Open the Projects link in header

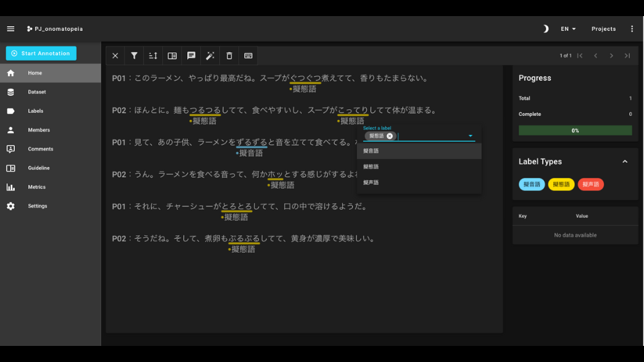coord(603,29)
